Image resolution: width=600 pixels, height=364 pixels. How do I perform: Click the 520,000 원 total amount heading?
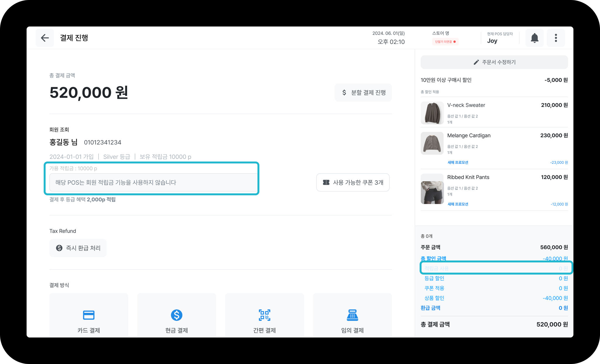(x=89, y=92)
